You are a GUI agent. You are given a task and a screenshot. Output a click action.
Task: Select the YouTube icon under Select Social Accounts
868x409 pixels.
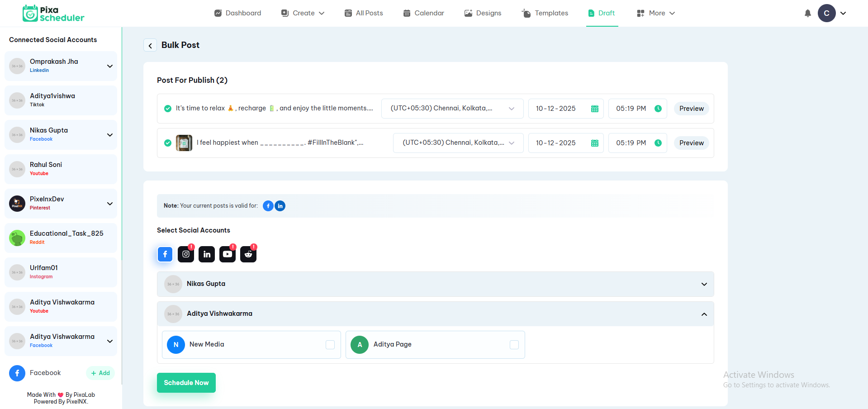tap(227, 254)
